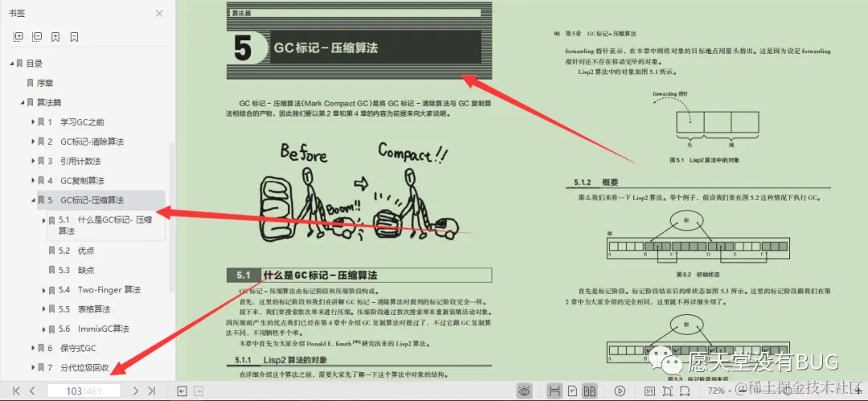Open bookmark 5.6 ImmixGC算法

click(94, 329)
